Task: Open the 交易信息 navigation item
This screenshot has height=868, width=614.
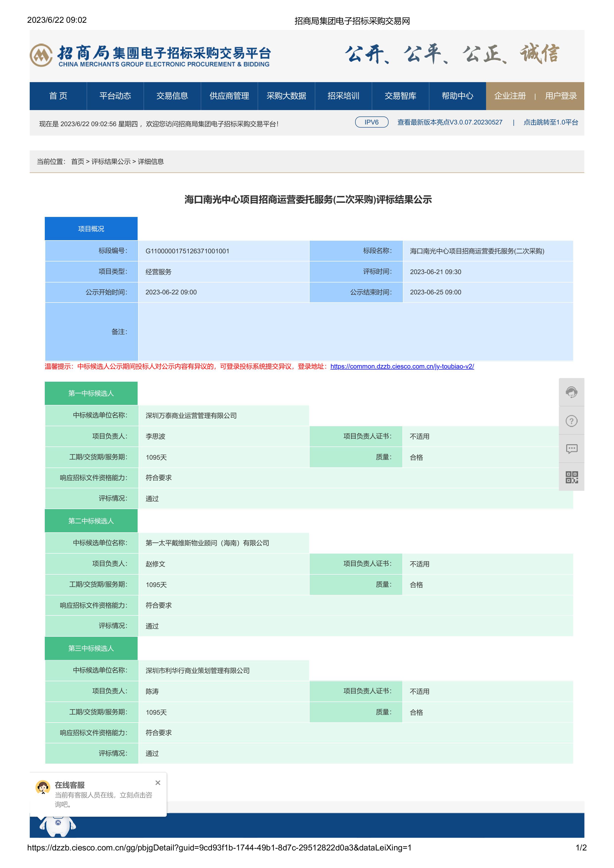Action: (x=172, y=96)
